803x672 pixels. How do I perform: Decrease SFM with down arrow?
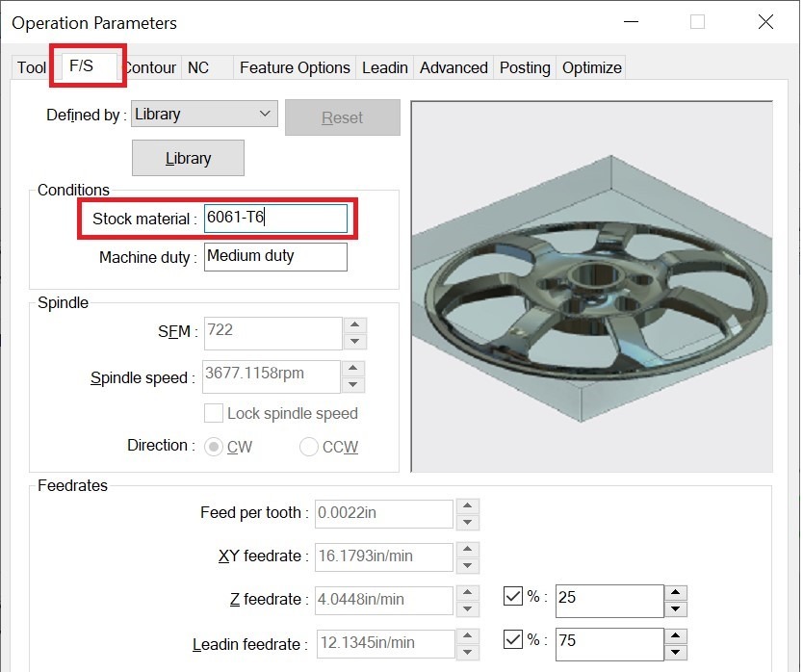pos(355,342)
